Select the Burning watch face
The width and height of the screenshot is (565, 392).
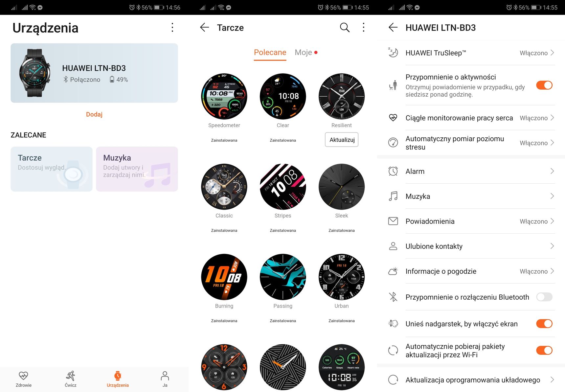pyautogui.click(x=224, y=277)
